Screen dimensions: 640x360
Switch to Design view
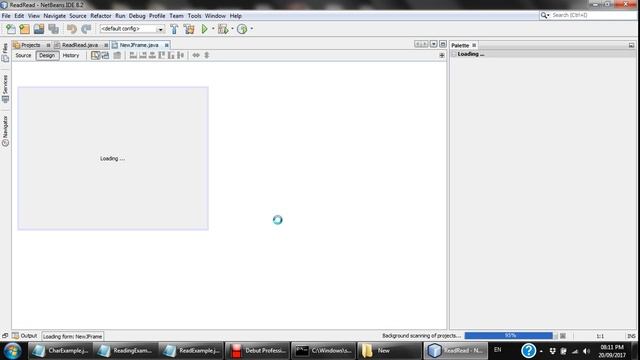pyautogui.click(x=47, y=56)
